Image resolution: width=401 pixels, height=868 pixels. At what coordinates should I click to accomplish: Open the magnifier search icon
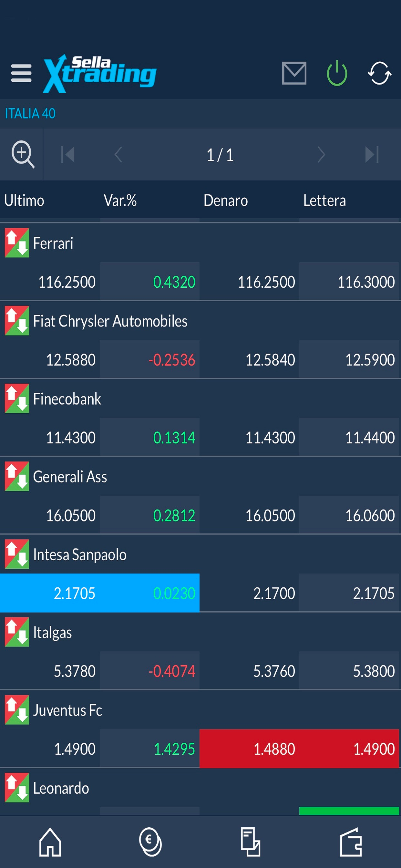(23, 154)
